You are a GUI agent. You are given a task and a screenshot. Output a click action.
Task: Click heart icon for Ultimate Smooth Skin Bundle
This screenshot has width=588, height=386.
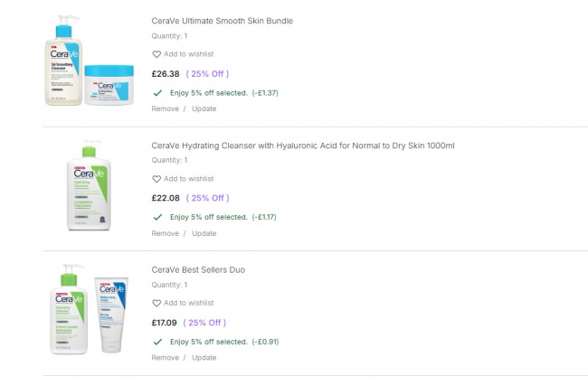tap(156, 54)
